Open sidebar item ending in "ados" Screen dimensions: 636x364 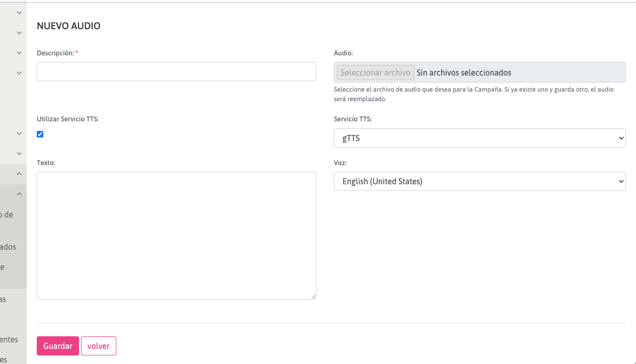(x=8, y=247)
